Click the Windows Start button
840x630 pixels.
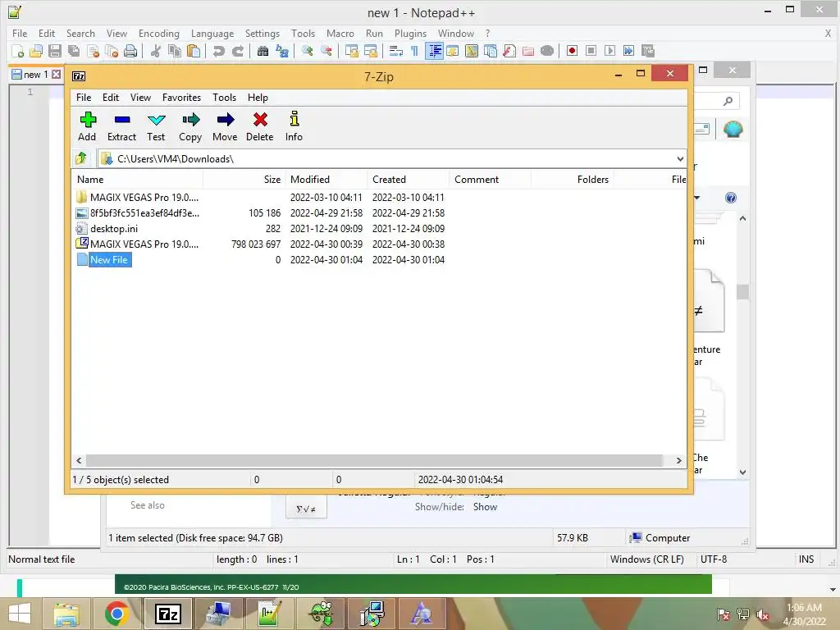[20, 614]
